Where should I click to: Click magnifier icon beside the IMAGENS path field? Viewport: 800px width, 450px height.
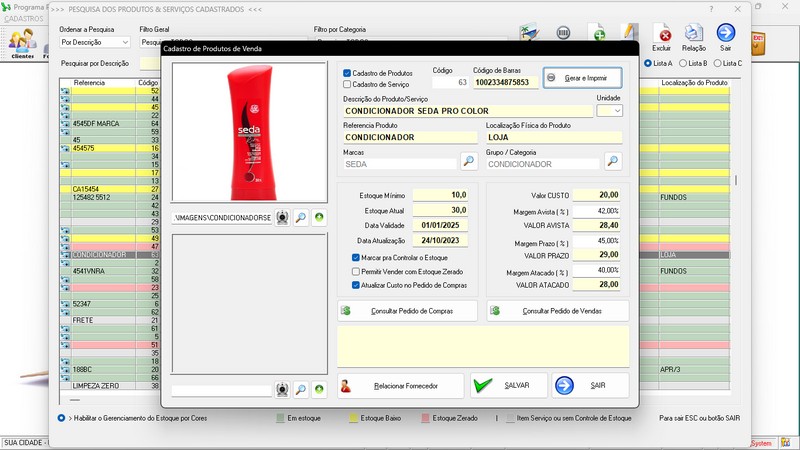coord(301,218)
